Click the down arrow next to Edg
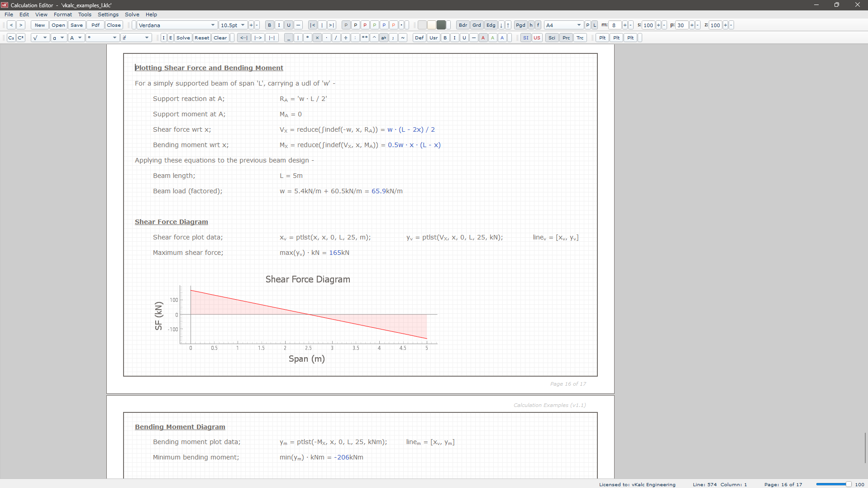The image size is (868, 488). pyautogui.click(x=501, y=25)
